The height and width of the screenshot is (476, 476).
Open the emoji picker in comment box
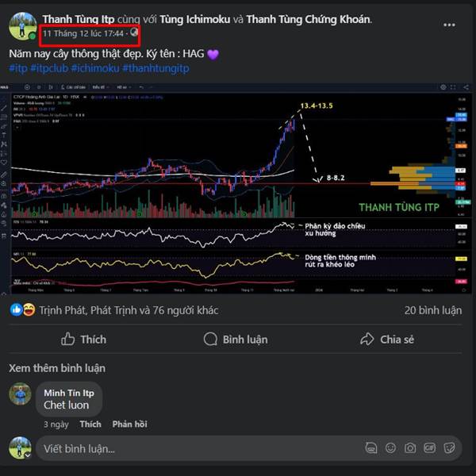(x=390, y=448)
